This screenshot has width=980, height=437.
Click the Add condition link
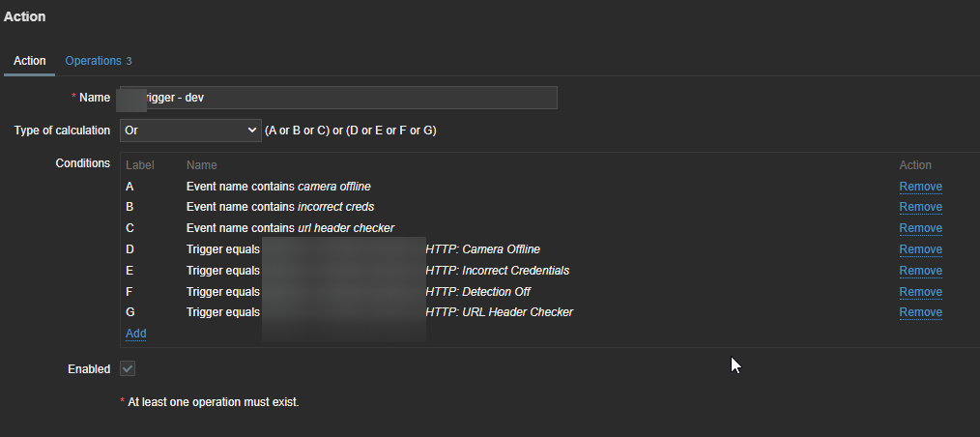[x=135, y=334]
